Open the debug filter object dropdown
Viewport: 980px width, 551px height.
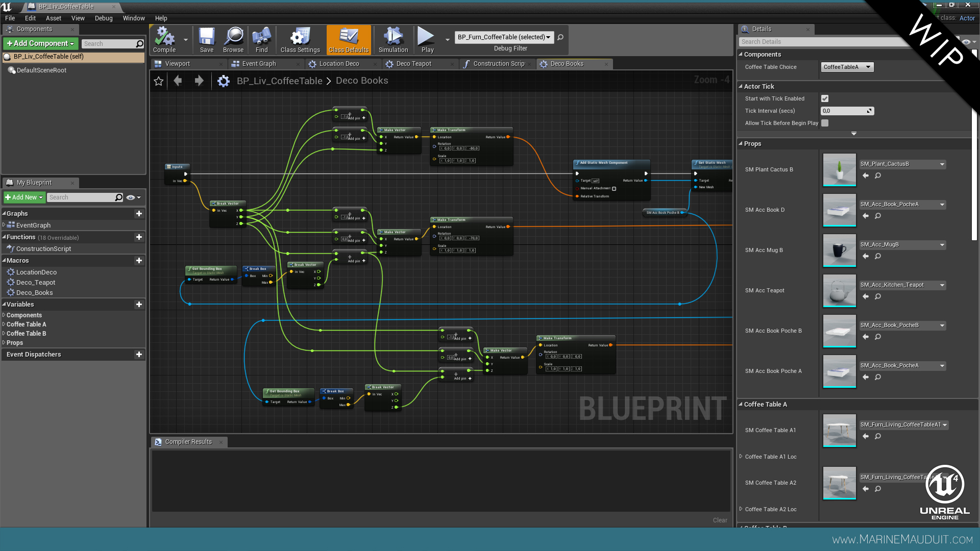click(504, 37)
